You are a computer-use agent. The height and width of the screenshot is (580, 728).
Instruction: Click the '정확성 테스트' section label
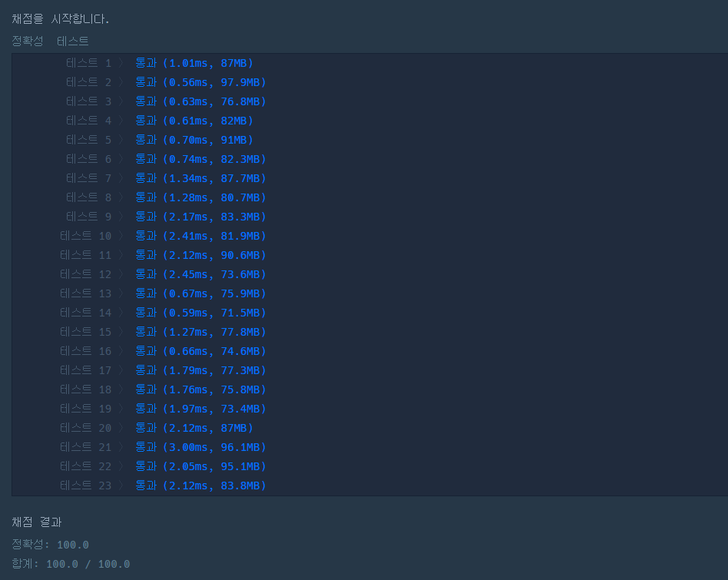(x=50, y=41)
